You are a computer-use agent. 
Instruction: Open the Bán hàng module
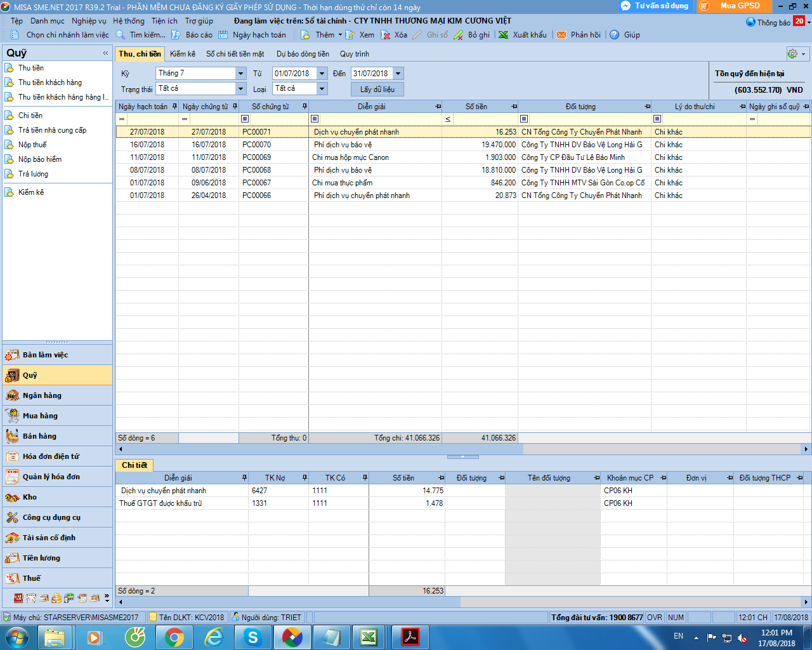click(x=57, y=436)
